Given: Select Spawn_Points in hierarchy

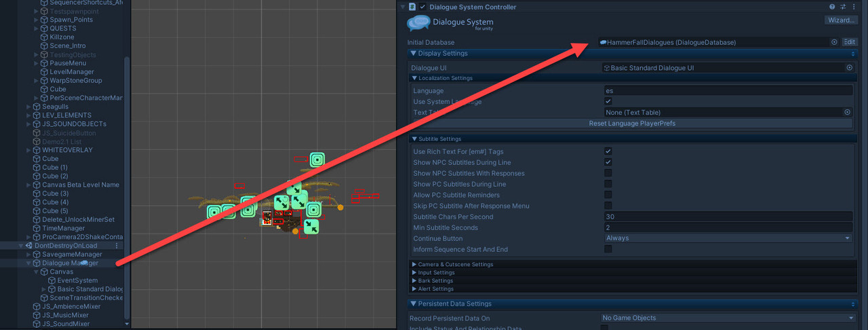Looking at the screenshot, I should pyautogui.click(x=71, y=20).
